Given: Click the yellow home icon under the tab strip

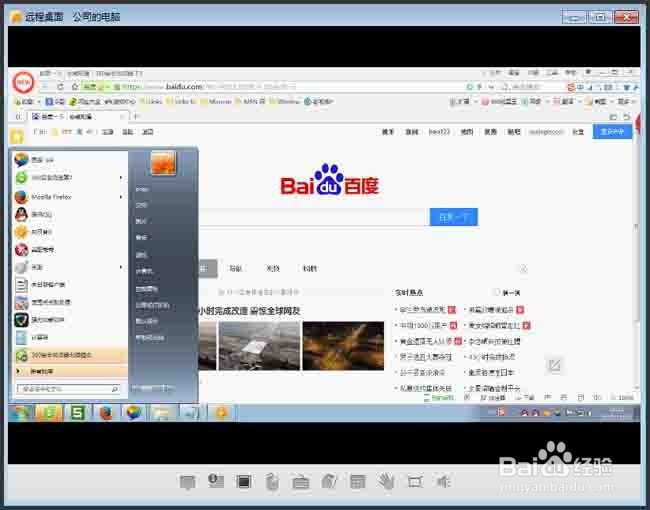Looking at the screenshot, I should point(17,136).
